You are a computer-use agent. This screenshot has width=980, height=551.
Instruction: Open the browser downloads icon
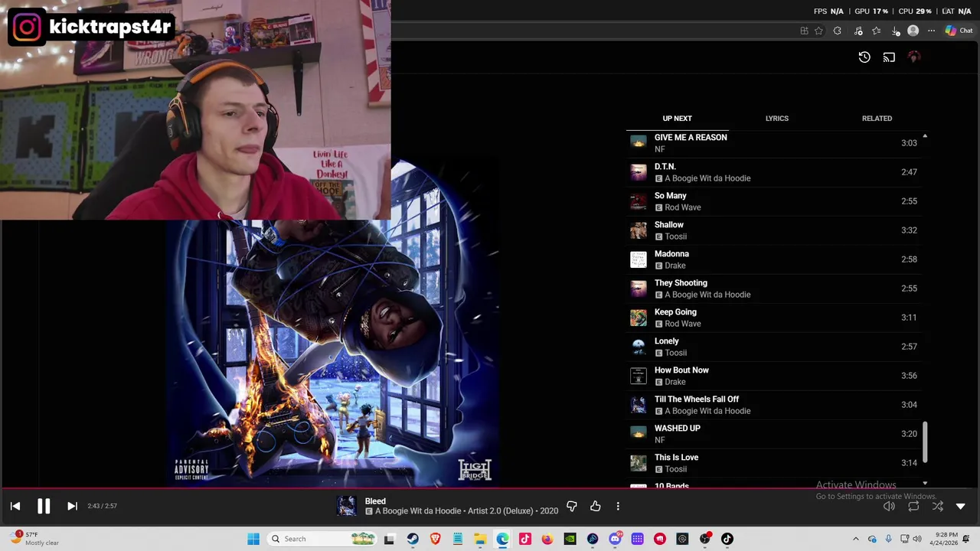[x=895, y=31]
